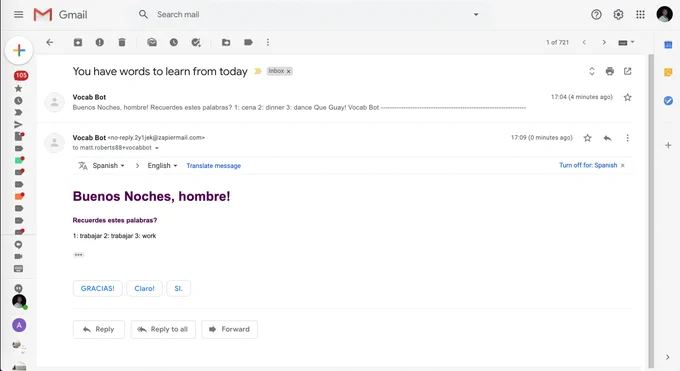Show search options dropdown arrow
680x371 pixels.
(x=476, y=14)
